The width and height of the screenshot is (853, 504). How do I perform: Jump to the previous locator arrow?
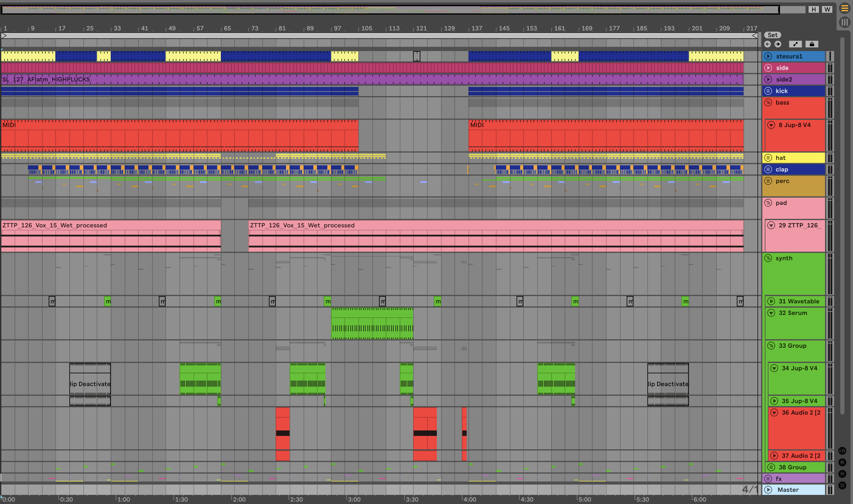click(x=767, y=44)
